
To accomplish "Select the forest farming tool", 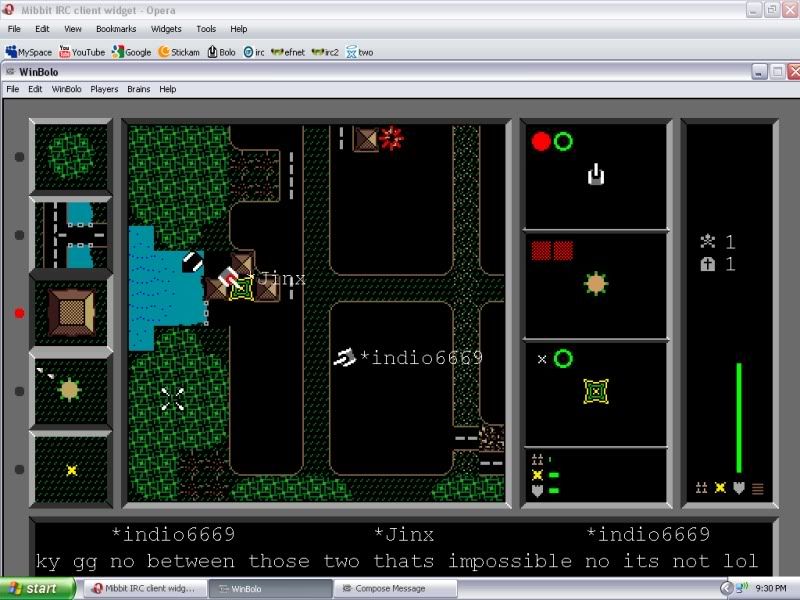I will 71,156.
